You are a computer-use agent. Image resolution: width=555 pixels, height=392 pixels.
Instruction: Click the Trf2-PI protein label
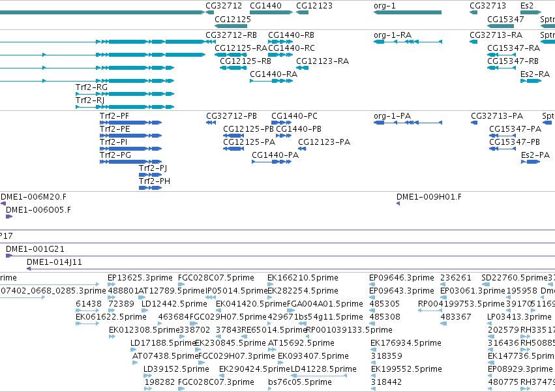point(113,142)
